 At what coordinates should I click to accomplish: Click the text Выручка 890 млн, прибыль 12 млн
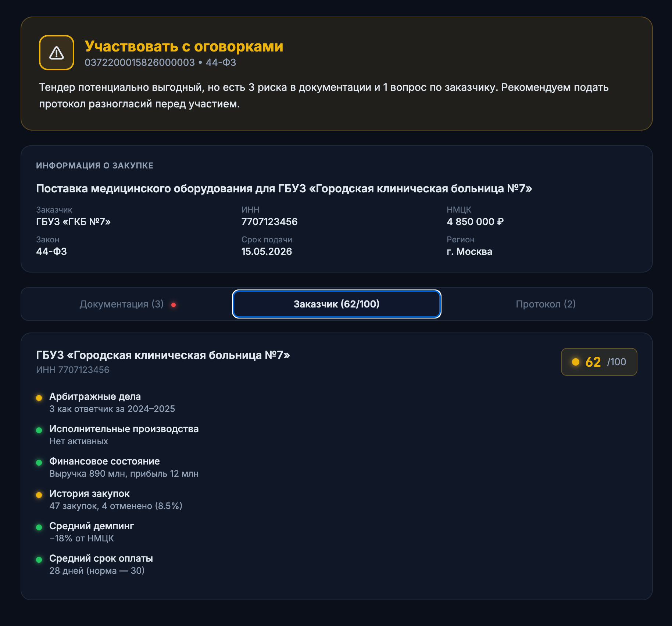[124, 474]
